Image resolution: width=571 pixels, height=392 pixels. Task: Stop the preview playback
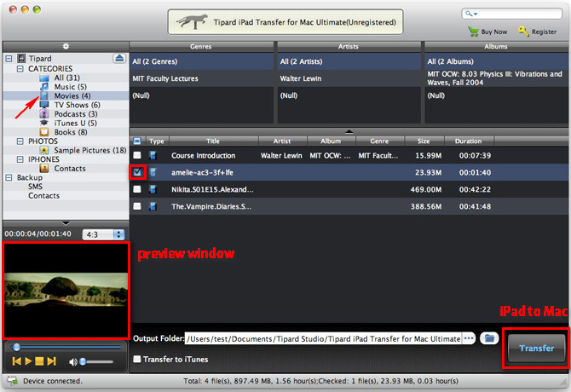39,361
